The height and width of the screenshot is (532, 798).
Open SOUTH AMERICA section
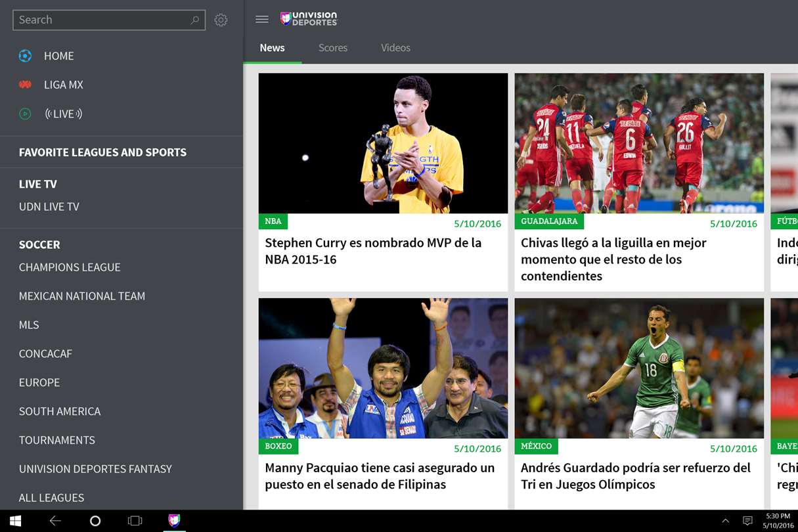point(60,412)
